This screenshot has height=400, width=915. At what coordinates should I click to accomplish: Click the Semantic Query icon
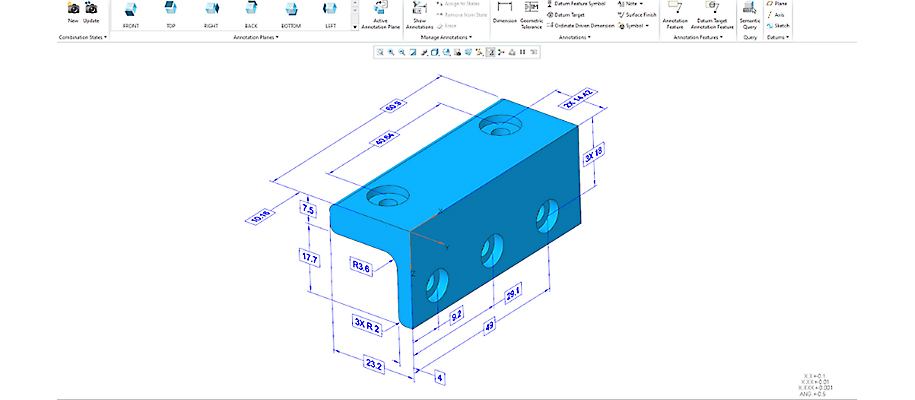(749, 12)
